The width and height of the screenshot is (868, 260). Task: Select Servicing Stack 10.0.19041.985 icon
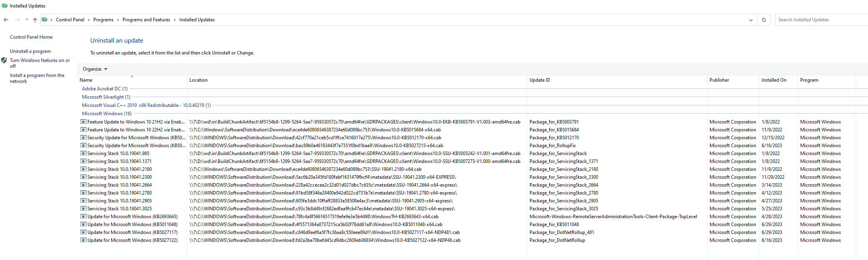[x=84, y=153]
